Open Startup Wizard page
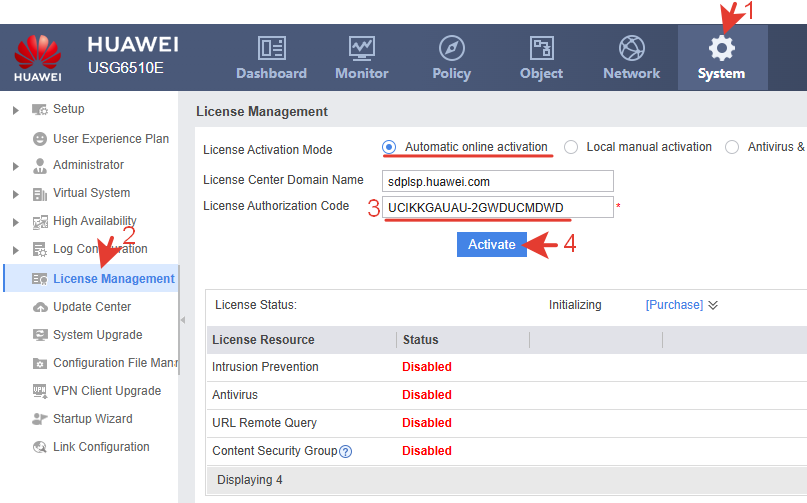 click(93, 419)
